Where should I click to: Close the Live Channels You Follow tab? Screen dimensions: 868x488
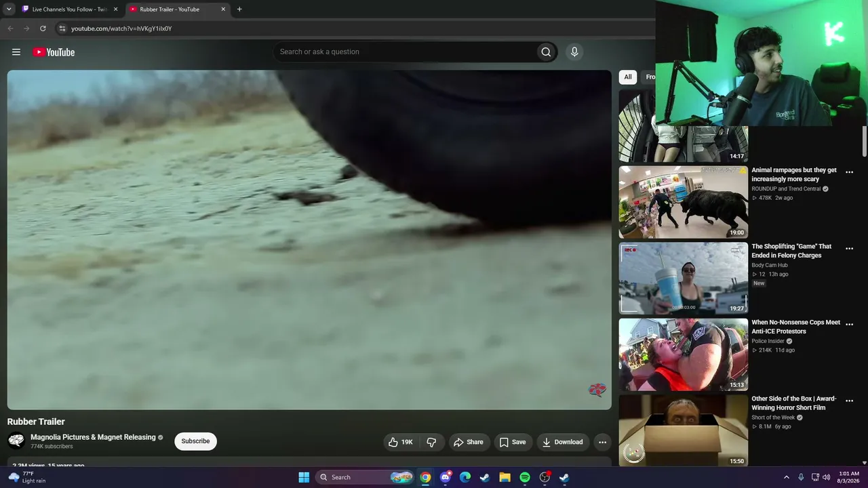pos(115,9)
